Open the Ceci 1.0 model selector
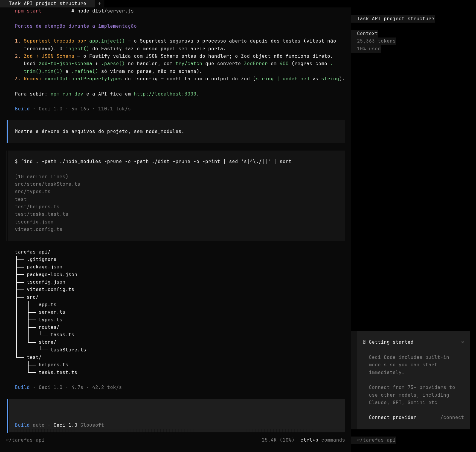This screenshot has height=452, width=476. (x=65, y=425)
